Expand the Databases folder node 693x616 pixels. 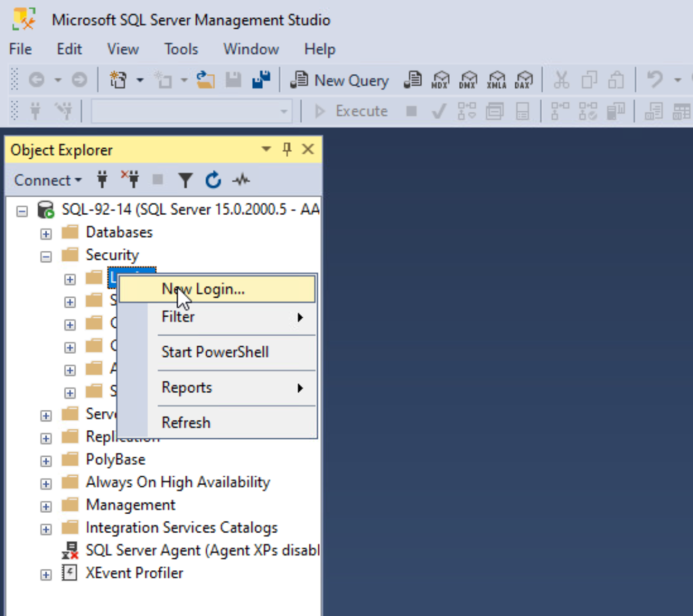pyautogui.click(x=46, y=233)
